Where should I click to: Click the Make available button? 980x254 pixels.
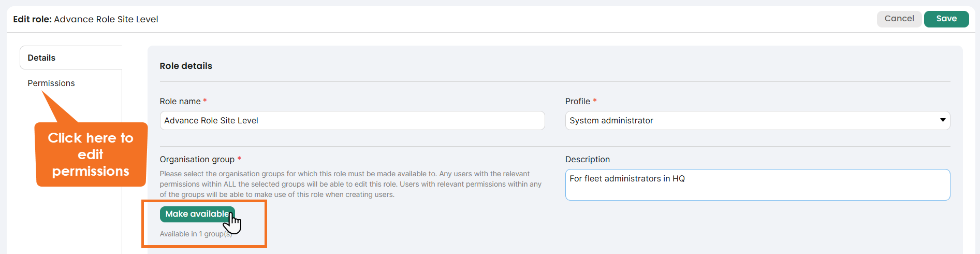[x=197, y=214]
